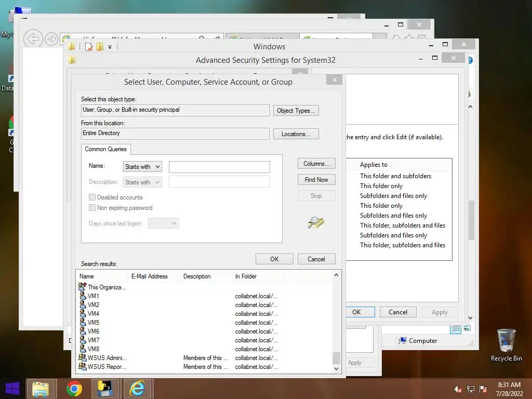Viewport: 532px width, 399px height.
Task: Open the Action Center flag icon
Action: [x=483, y=389]
